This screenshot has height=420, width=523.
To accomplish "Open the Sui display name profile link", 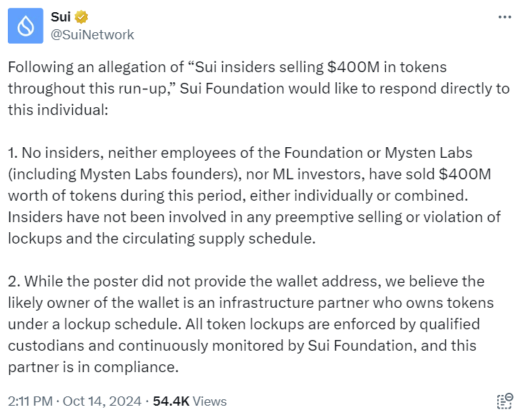I will point(61,17).
